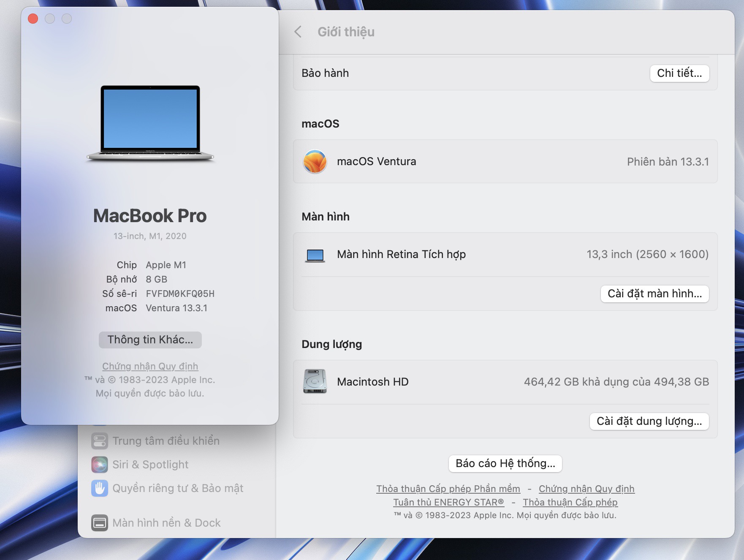Select Màn hình nền & Dock in sidebar

point(166,523)
